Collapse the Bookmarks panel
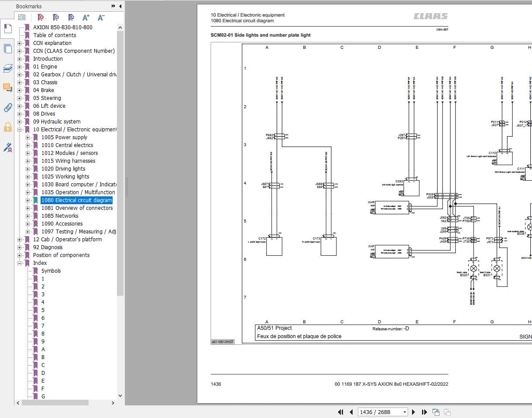 click(x=120, y=6)
